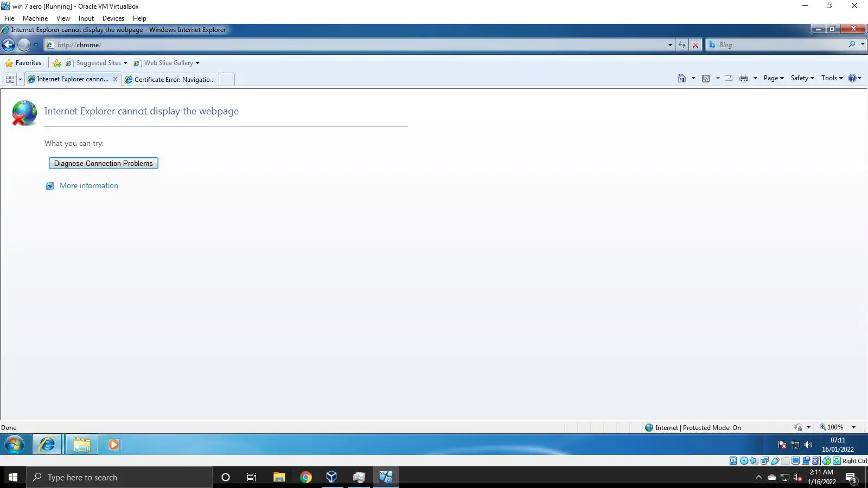Click Internet Explorer in Windows 7 taskbar

click(x=48, y=445)
